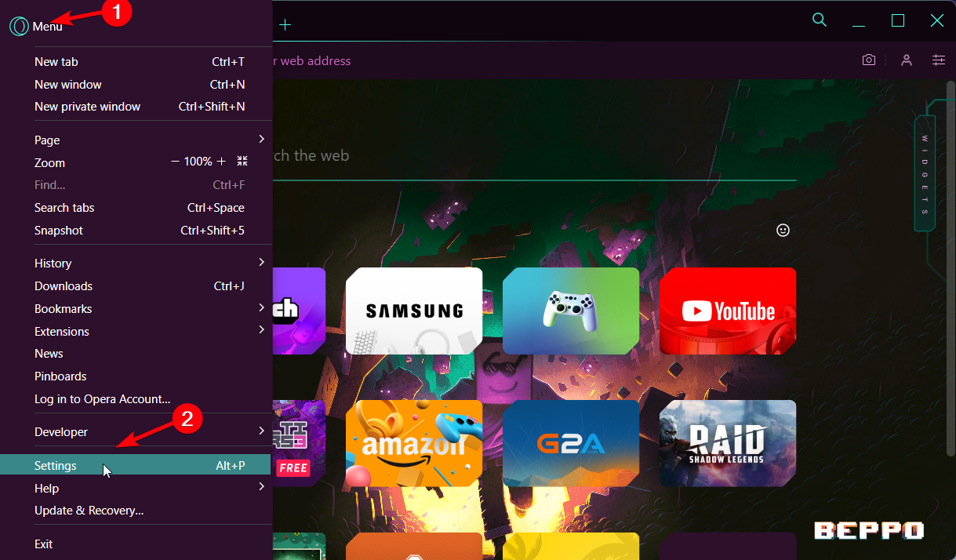Image resolution: width=956 pixels, height=560 pixels.
Task: Click the Snapshot camera icon in address bar
Action: [869, 60]
